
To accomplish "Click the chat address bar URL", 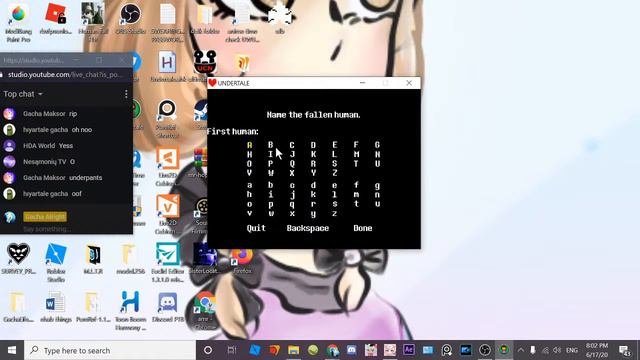I will (x=65, y=75).
